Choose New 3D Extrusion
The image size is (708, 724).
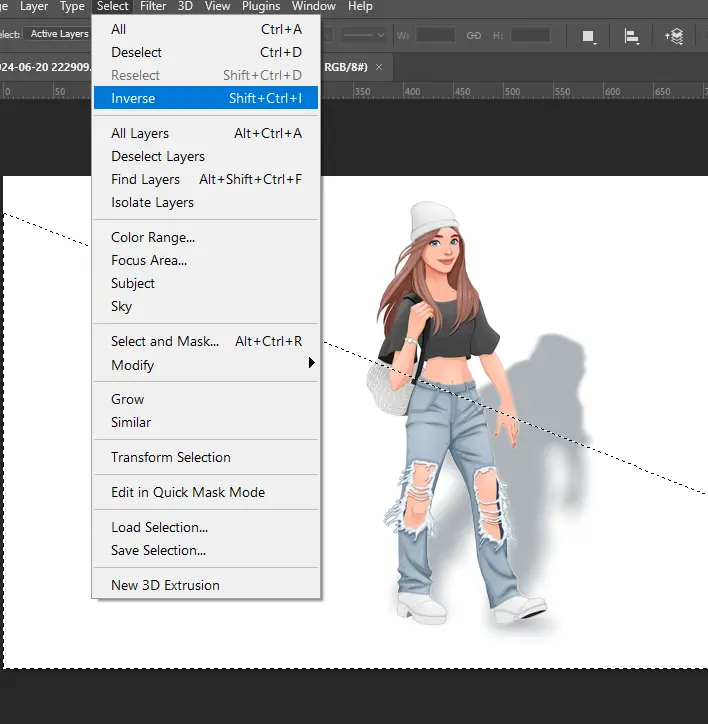tap(206, 585)
